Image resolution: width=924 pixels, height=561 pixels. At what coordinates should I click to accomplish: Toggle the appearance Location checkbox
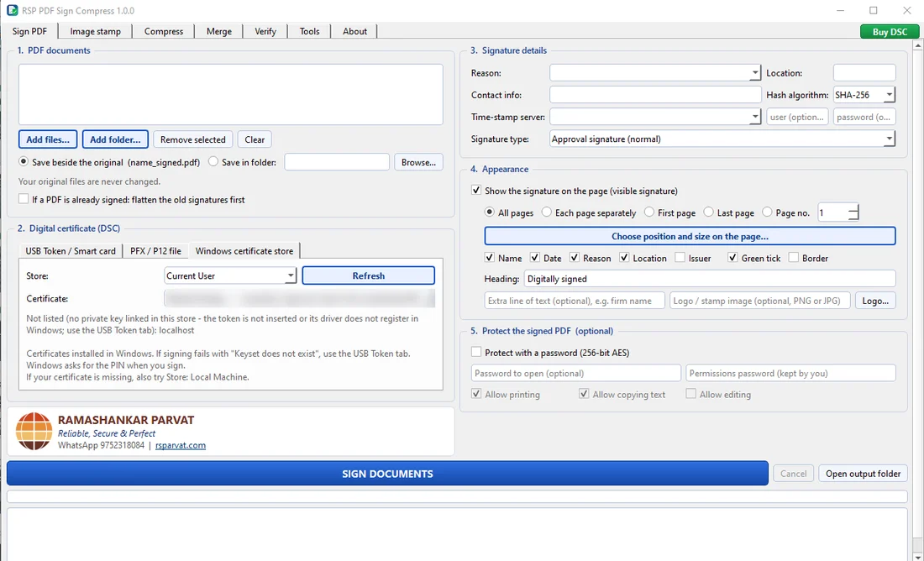(625, 258)
